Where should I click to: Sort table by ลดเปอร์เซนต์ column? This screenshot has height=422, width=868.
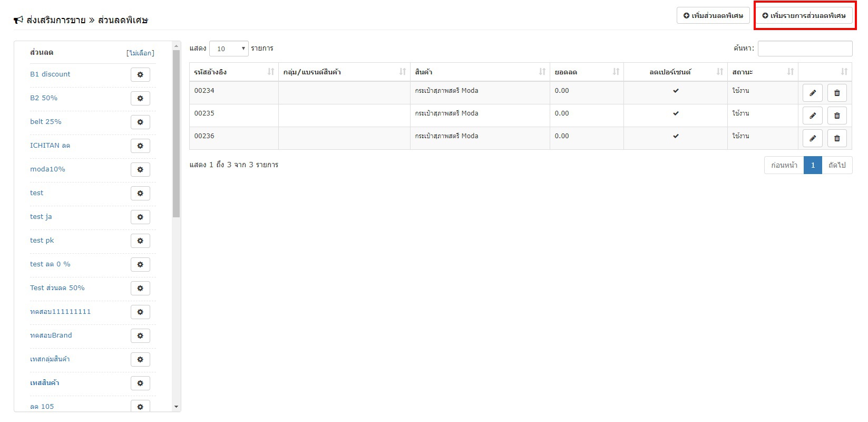coord(676,72)
